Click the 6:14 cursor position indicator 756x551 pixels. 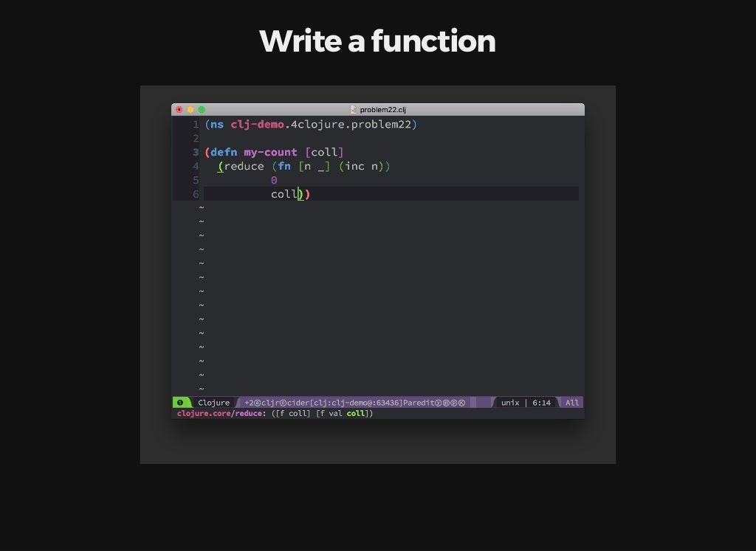tap(541, 403)
